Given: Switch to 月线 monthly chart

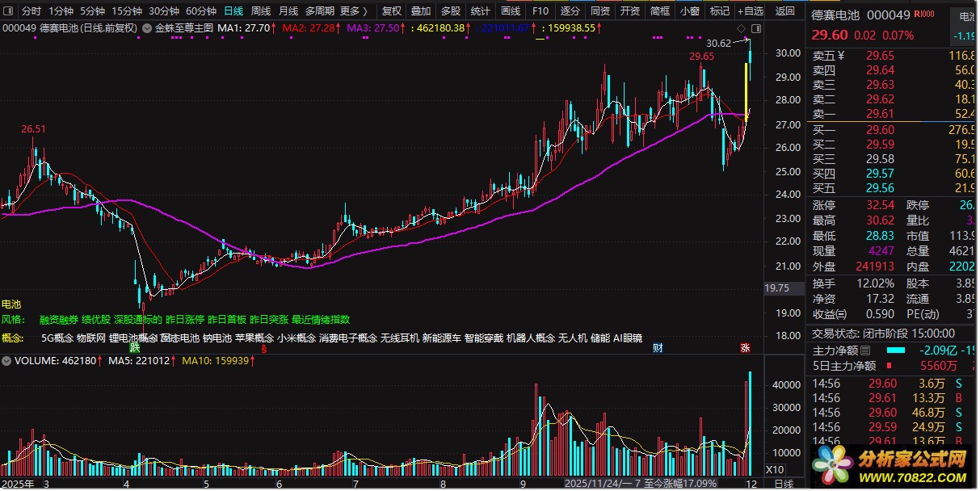Looking at the screenshot, I should point(288,11).
